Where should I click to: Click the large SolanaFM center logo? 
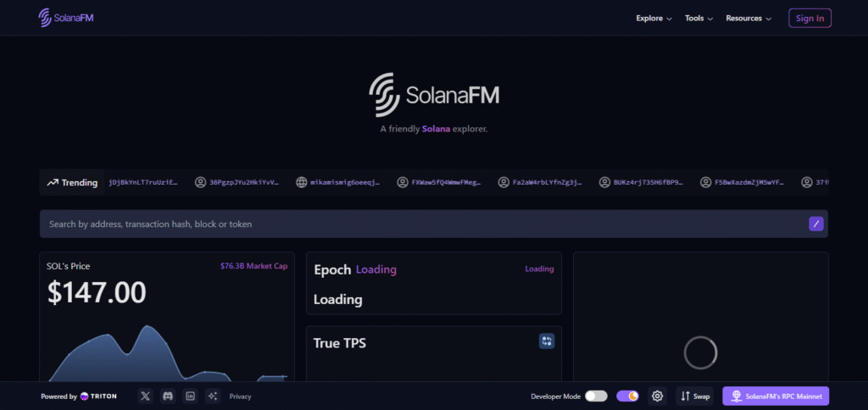click(434, 95)
